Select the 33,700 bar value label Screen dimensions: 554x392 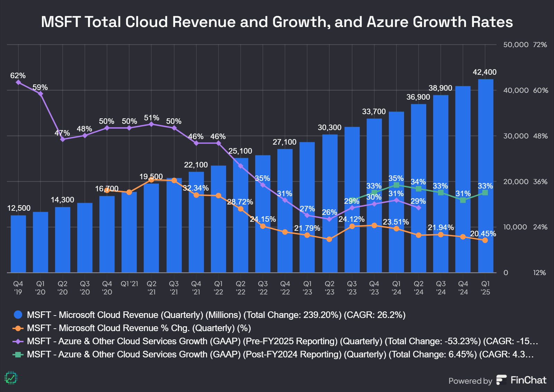coord(374,111)
